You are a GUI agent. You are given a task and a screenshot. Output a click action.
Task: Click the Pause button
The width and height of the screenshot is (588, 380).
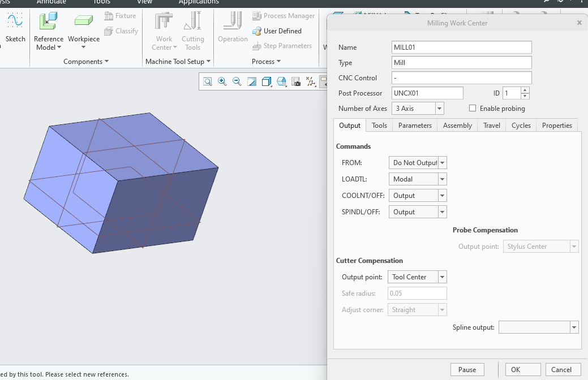click(x=467, y=369)
